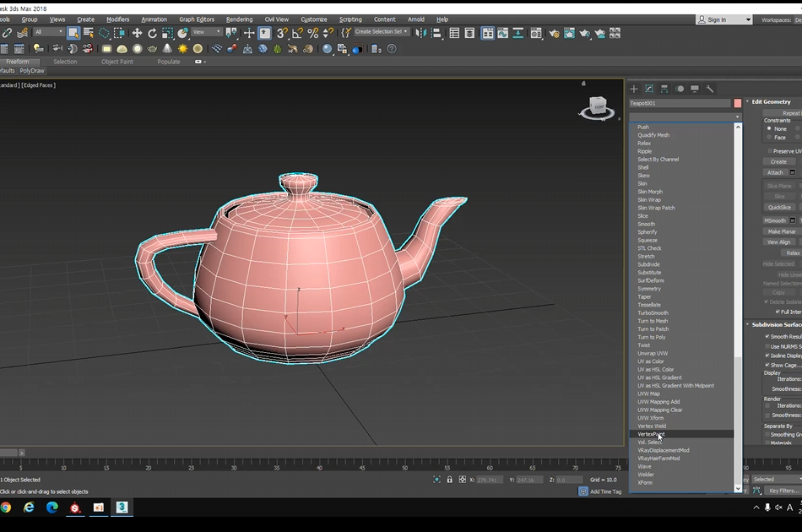Click the ViewCube in the viewport
802x532 pixels.
coord(597,106)
